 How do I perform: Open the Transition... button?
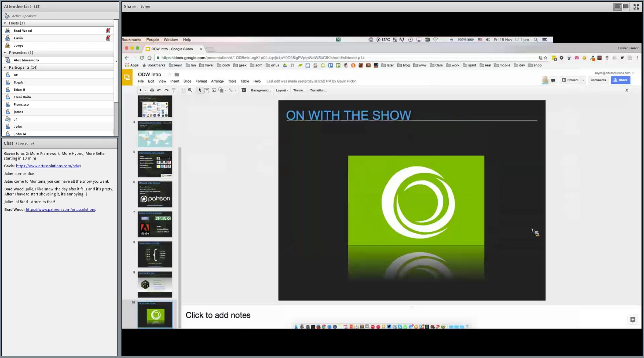point(319,90)
